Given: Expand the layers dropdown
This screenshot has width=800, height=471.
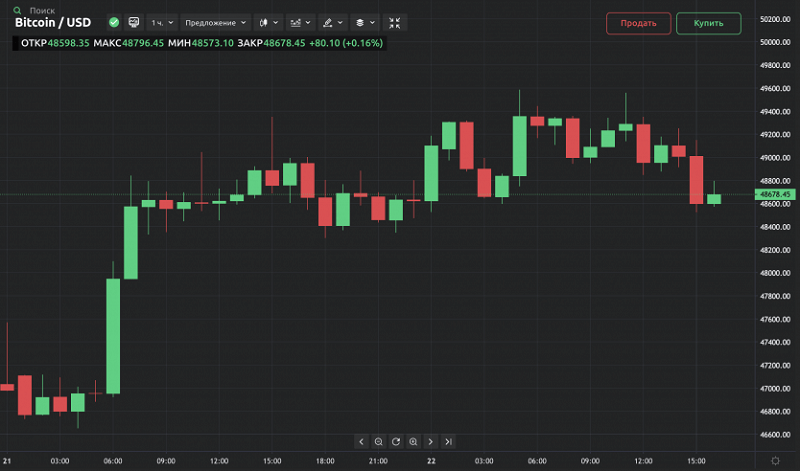Looking at the screenshot, I should point(365,21).
